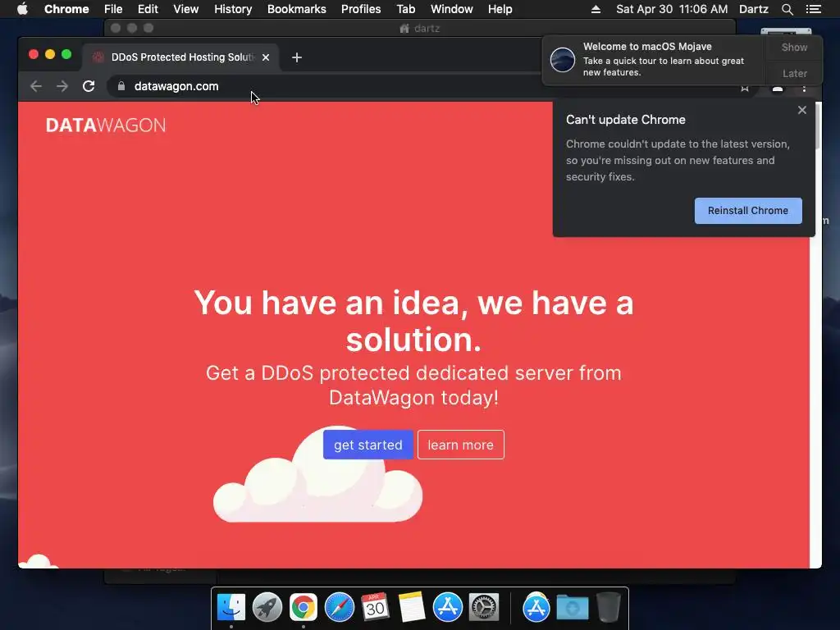Open System Preferences gear in Dock
Screen dimensions: 840x630
pos(484,607)
